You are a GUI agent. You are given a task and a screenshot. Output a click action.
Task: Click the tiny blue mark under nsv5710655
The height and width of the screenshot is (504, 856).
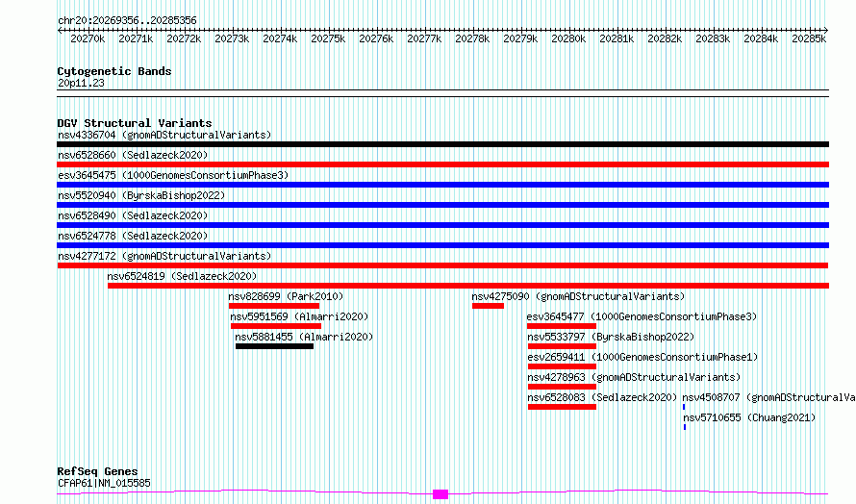(685, 428)
